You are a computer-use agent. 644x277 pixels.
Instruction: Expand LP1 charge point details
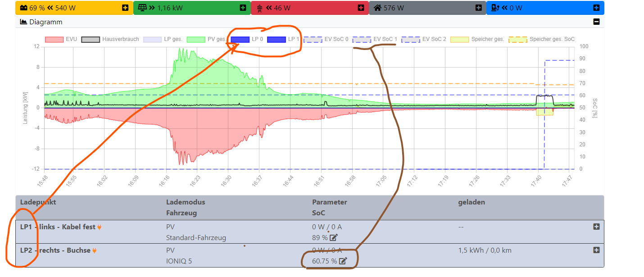pos(596,227)
